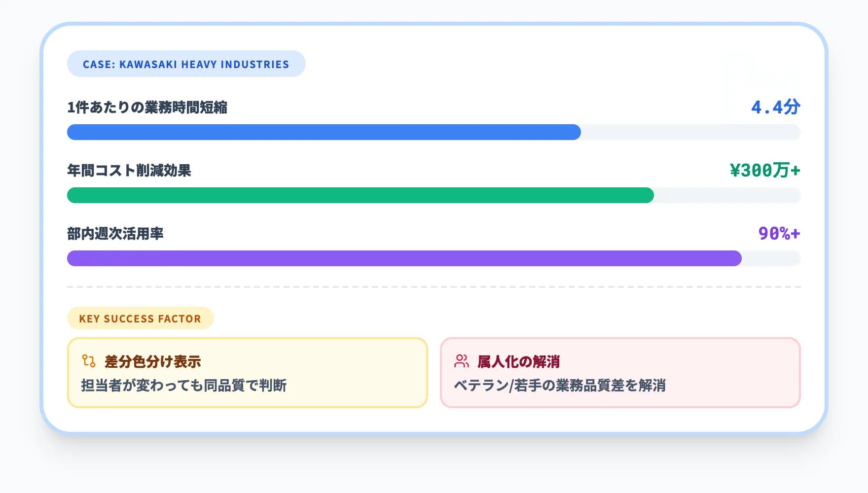Viewport: 868px width, 493px height.
Task: Open the 差分色分け表示 card title
Action: pyautogui.click(x=153, y=361)
